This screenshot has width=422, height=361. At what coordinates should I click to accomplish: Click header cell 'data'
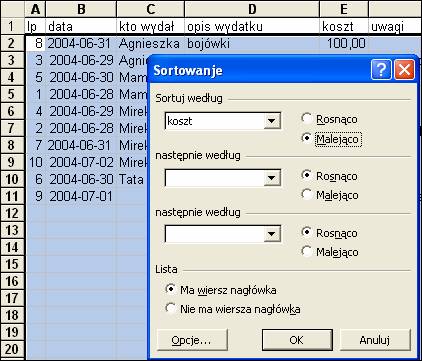tap(81, 26)
